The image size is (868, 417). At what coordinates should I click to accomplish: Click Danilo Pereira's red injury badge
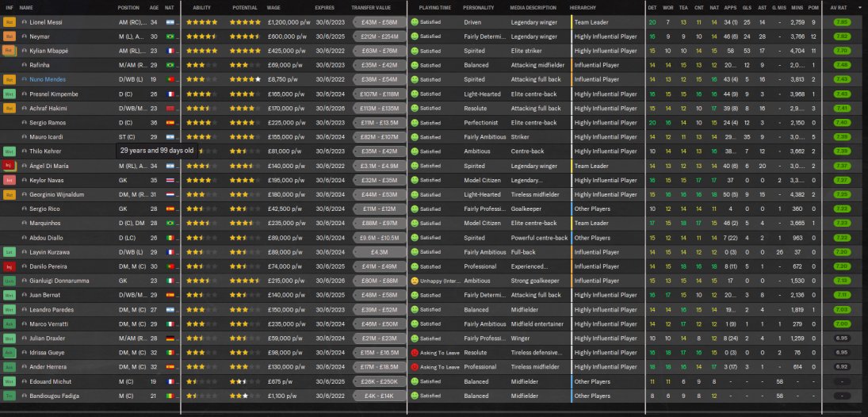point(10,266)
